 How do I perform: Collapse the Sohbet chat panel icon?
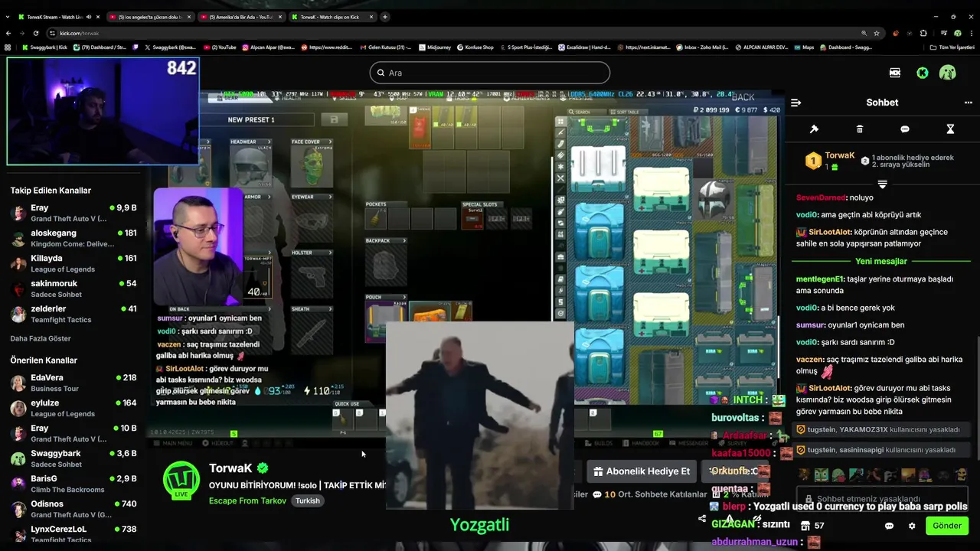pyautogui.click(x=795, y=103)
